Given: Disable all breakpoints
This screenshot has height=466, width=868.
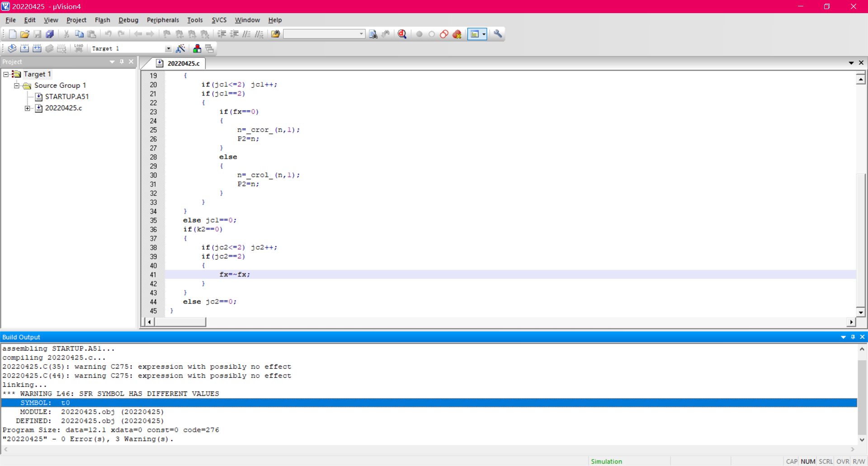Looking at the screenshot, I should point(444,34).
